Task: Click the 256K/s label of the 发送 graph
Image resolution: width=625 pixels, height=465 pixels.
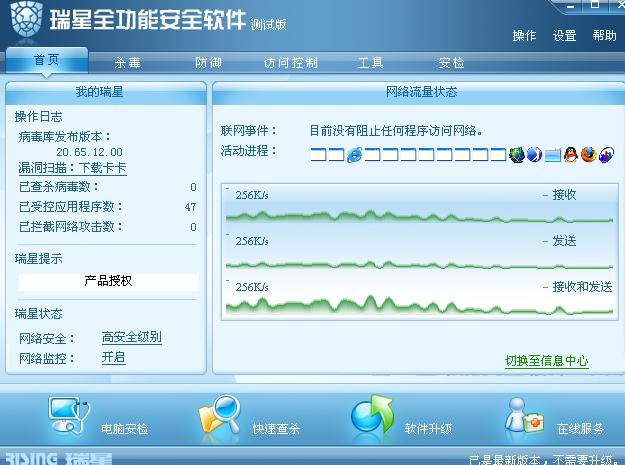Action: [x=252, y=241]
